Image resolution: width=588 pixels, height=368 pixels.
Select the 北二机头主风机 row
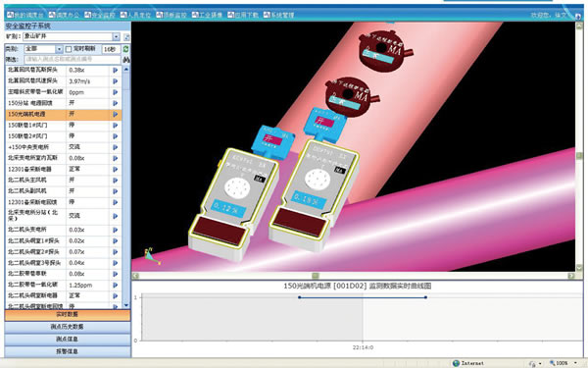(x=64, y=180)
